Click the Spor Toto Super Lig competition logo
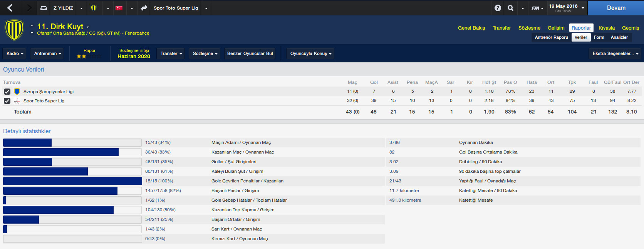The height and width of the screenshot is (249, 644). [17, 101]
